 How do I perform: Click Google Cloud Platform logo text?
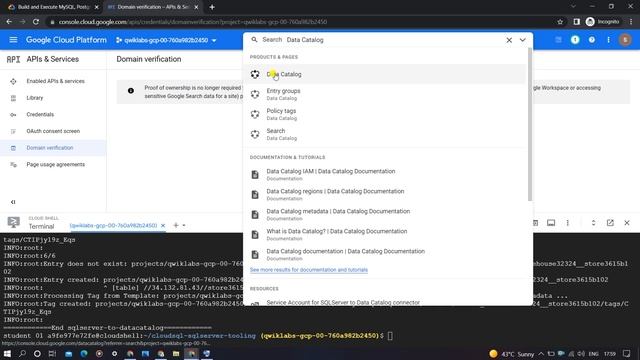(66, 40)
